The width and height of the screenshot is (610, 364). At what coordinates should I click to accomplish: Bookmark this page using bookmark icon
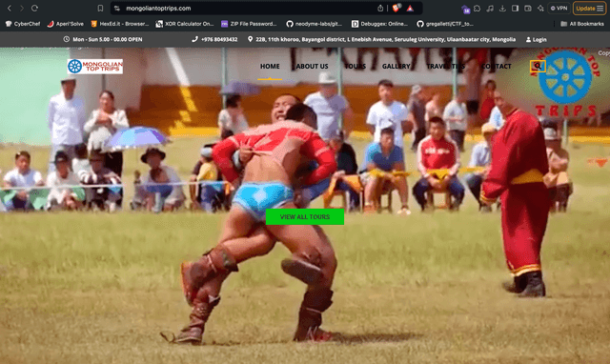[100, 9]
